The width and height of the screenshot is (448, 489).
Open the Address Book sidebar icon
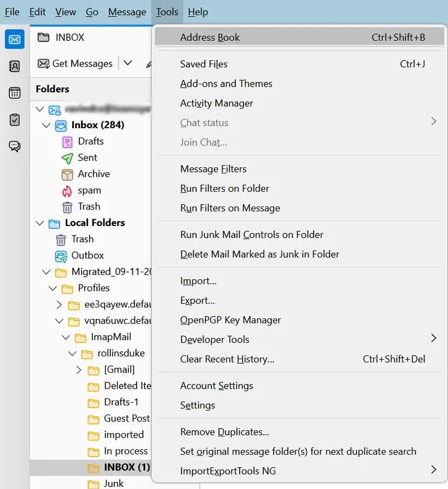tap(15, 67)
